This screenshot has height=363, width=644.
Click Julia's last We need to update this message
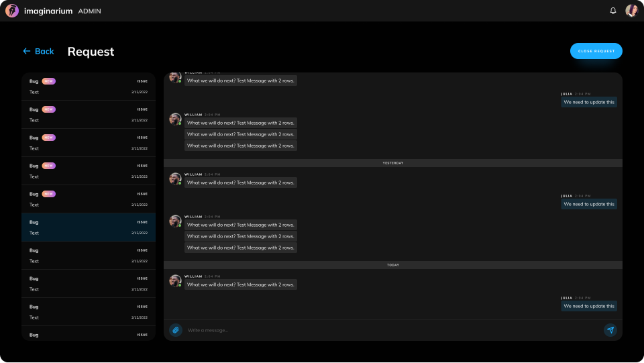[589, 306]
